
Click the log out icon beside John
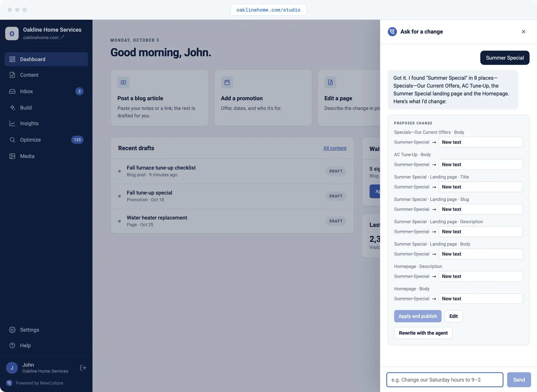(83, 368)
